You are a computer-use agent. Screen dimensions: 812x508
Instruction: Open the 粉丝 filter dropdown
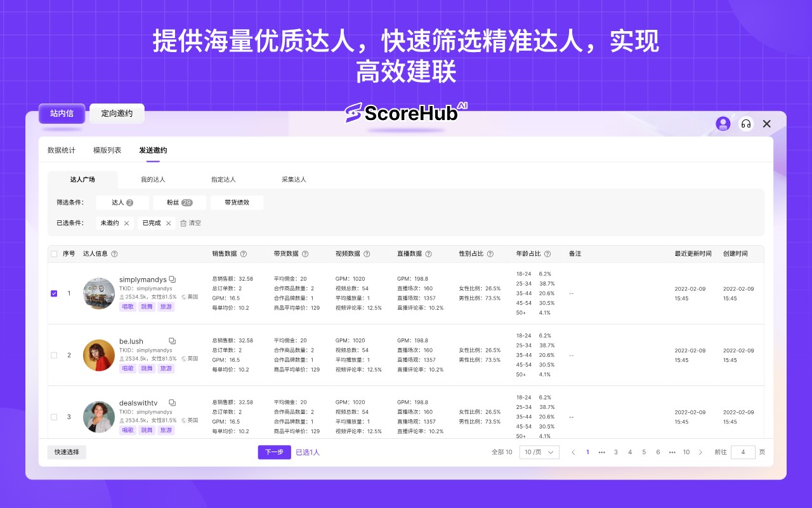[180, 201]
